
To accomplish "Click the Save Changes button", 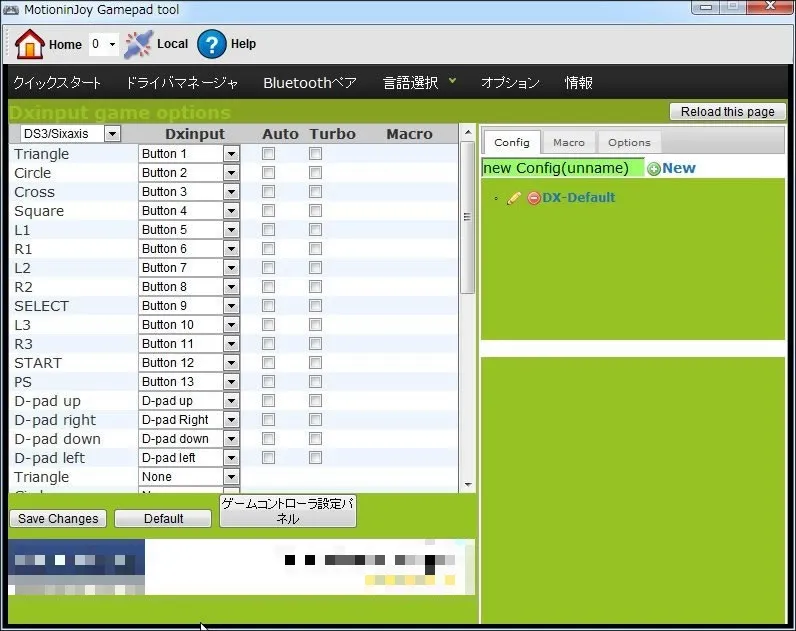I will point(58,519).
